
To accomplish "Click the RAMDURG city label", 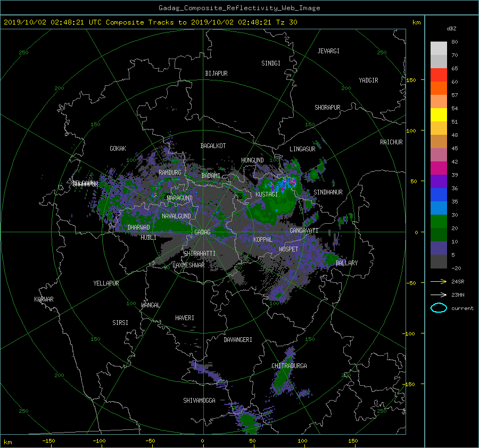I will tap(170, 173).
